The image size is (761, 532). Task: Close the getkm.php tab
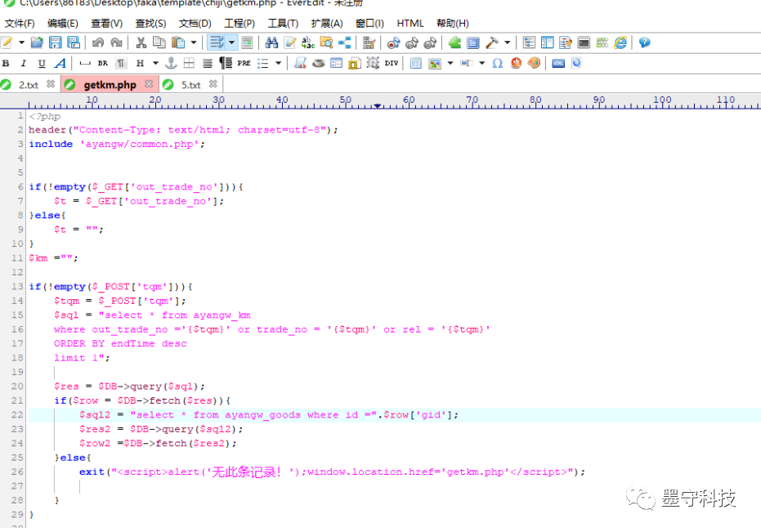click(x=149, y=84)
